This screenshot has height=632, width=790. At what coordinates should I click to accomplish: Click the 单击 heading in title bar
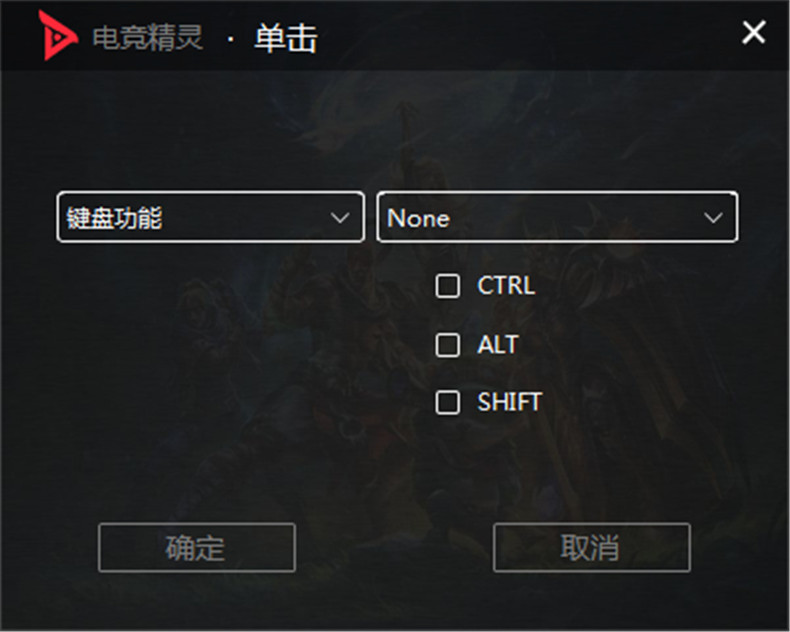tap(286, 38)
